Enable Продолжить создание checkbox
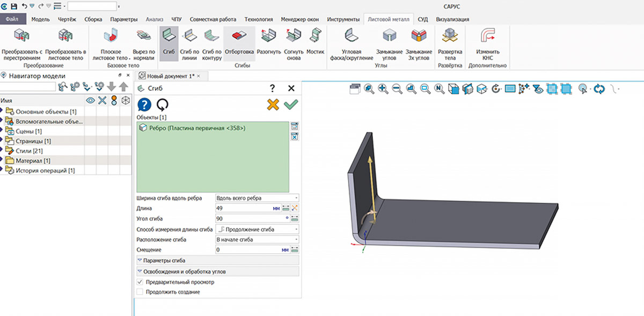644x316 pixels. click(140, 292)
